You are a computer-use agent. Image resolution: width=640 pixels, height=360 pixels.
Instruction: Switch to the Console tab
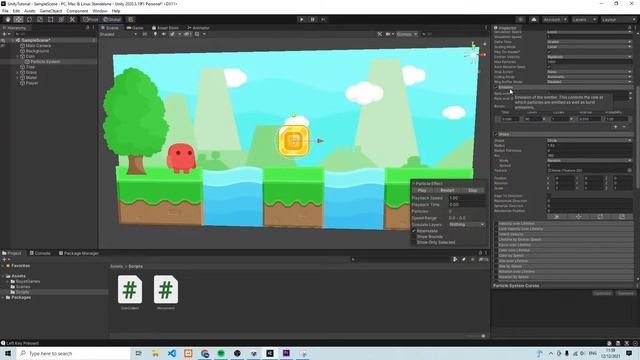pyautogui.click(x=40, y=253)
